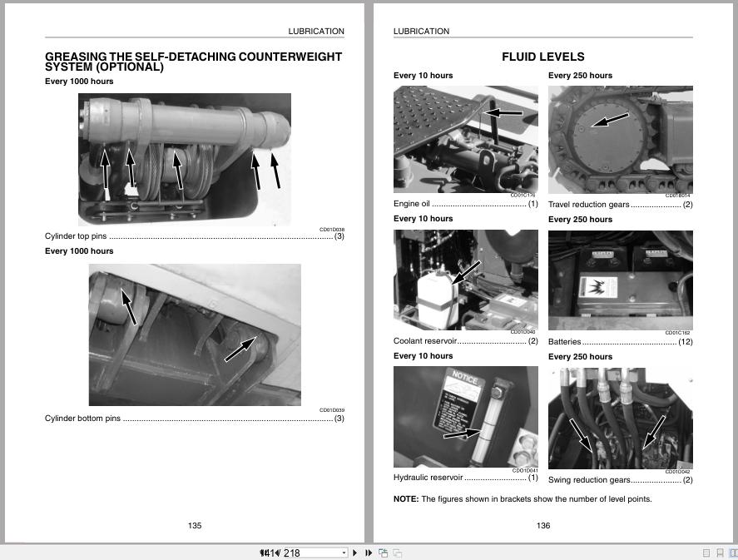Go forward to the next view
This screenshot has height=560, width=738.
pos(398,552)
